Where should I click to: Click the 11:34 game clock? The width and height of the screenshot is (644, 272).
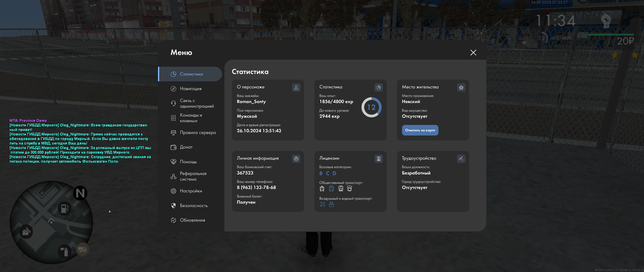pyautogui.click(x=555, y=21)
